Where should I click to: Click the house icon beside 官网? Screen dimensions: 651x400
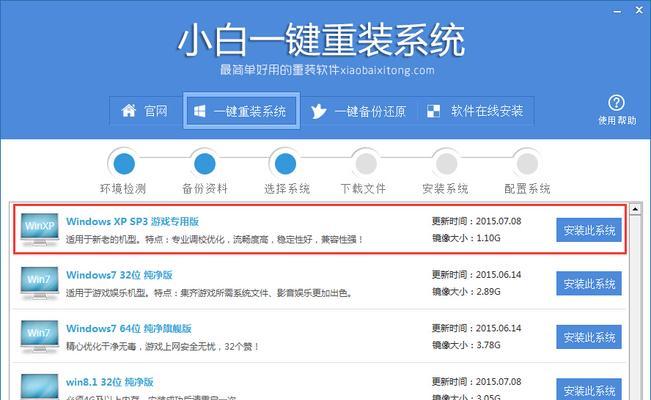point(128,110)
